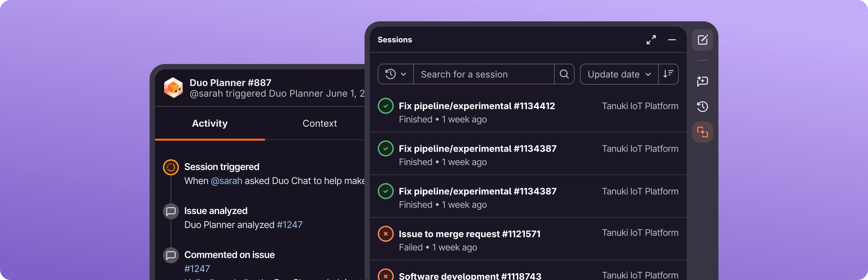
Task: Click the Duo Planner cube avatar
Action: pos(173,88)
